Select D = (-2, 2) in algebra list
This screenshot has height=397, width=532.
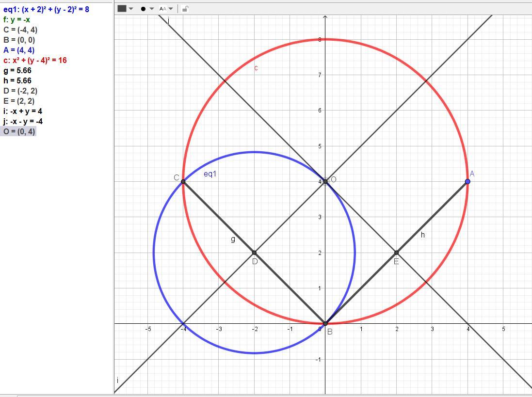20,91
